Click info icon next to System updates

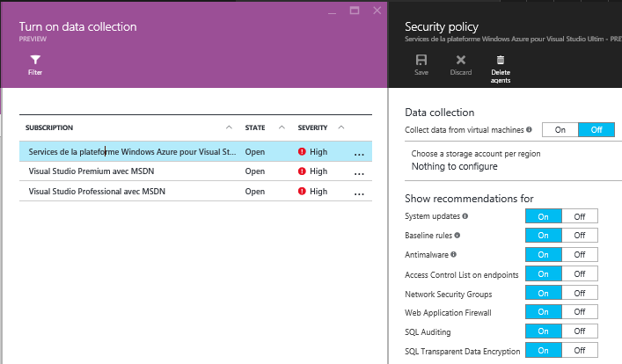pos(465,216)
